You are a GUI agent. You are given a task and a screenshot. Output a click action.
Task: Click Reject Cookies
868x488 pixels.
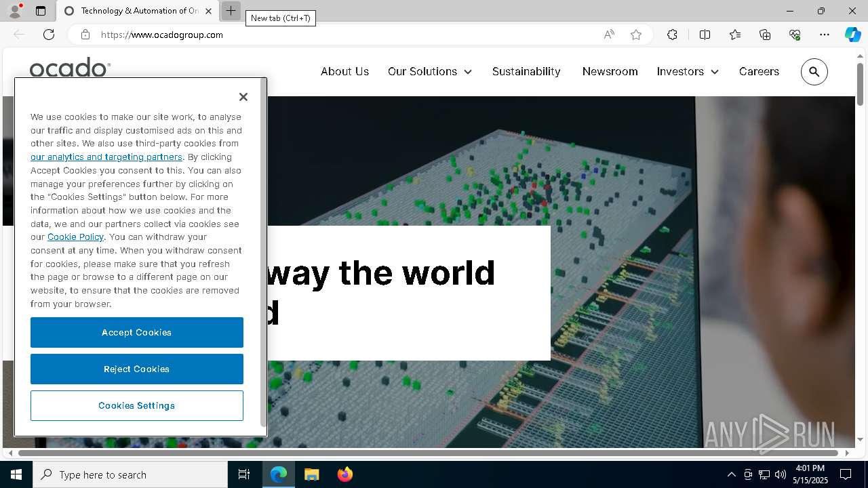(x=137, y=369)
